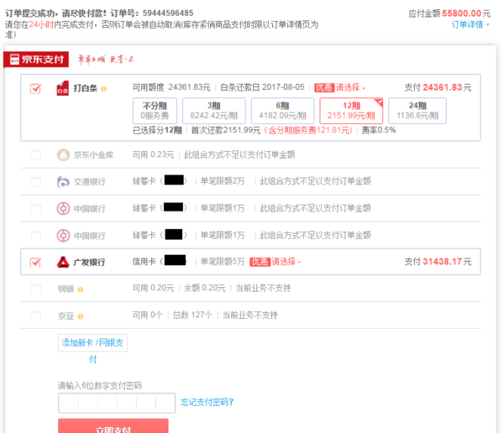Click the 费率0.5% text
This screenshot has height=433, width=504.
point(379,130)
